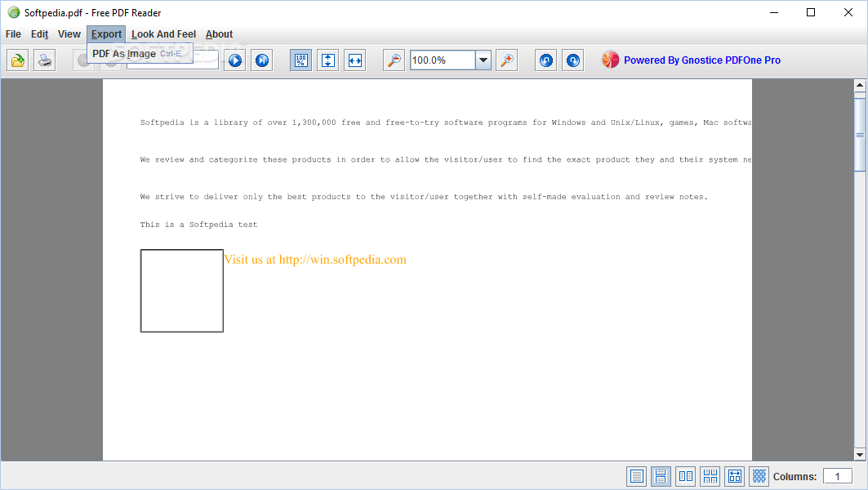868x490 pixels.
Task: Print the document using the printer icon
Action: pos(45,60)
